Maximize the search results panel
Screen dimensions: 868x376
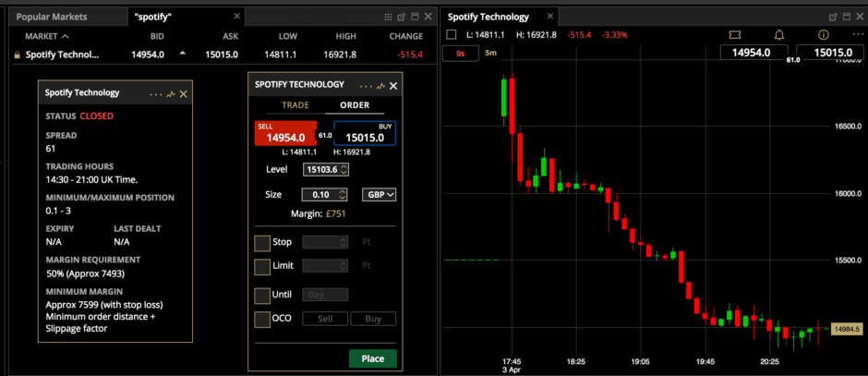tap(415, 17)
